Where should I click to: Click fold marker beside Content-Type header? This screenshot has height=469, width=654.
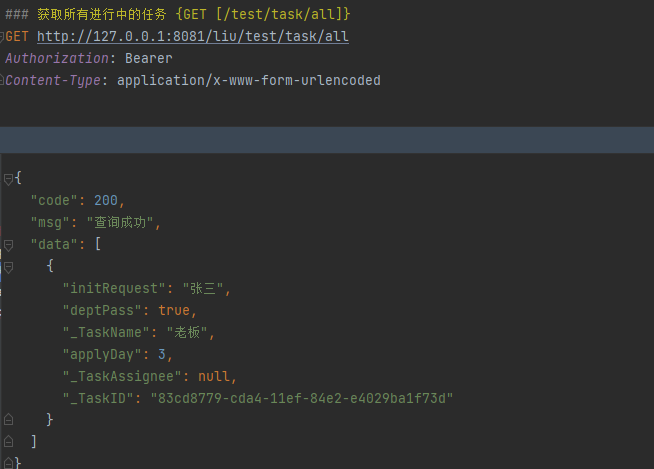click(x=3, y=80)
